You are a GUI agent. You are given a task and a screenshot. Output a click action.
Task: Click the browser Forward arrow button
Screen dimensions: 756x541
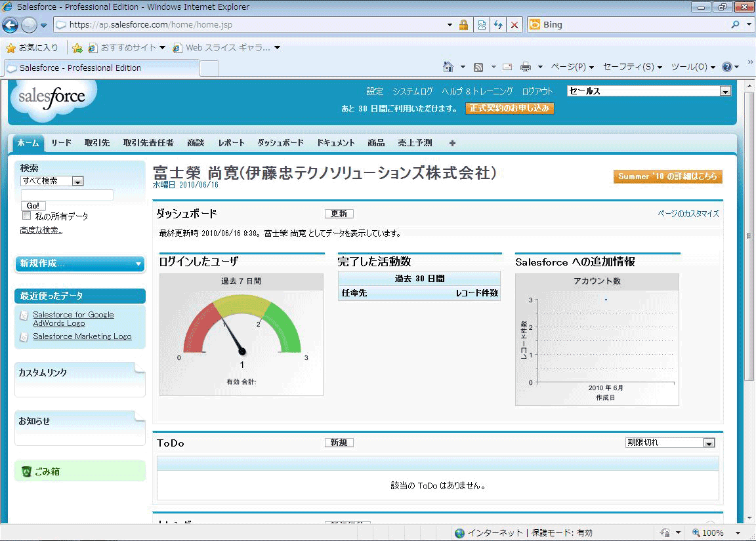(x=29, y=25)
